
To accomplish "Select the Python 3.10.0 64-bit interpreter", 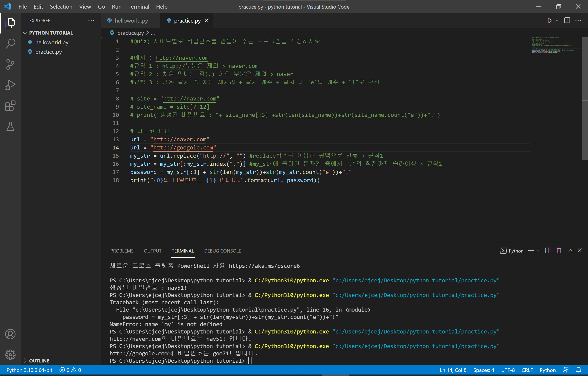I will click(29, 370).
